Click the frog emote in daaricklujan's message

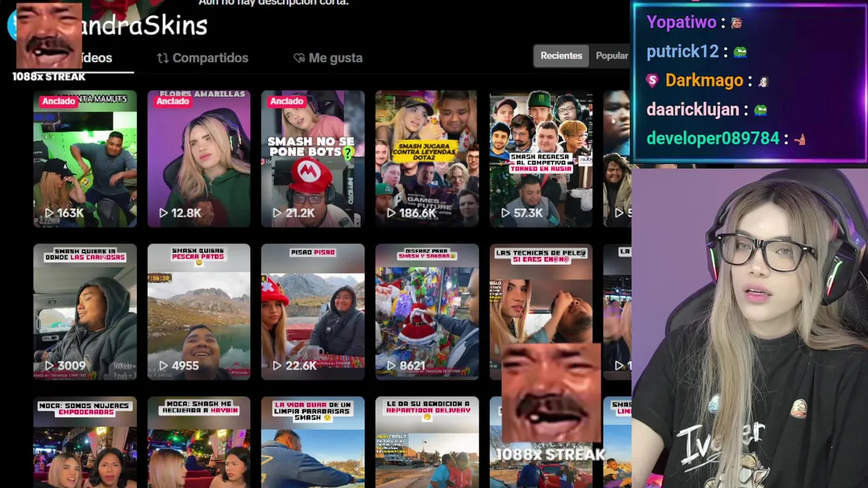pos(760,110)
